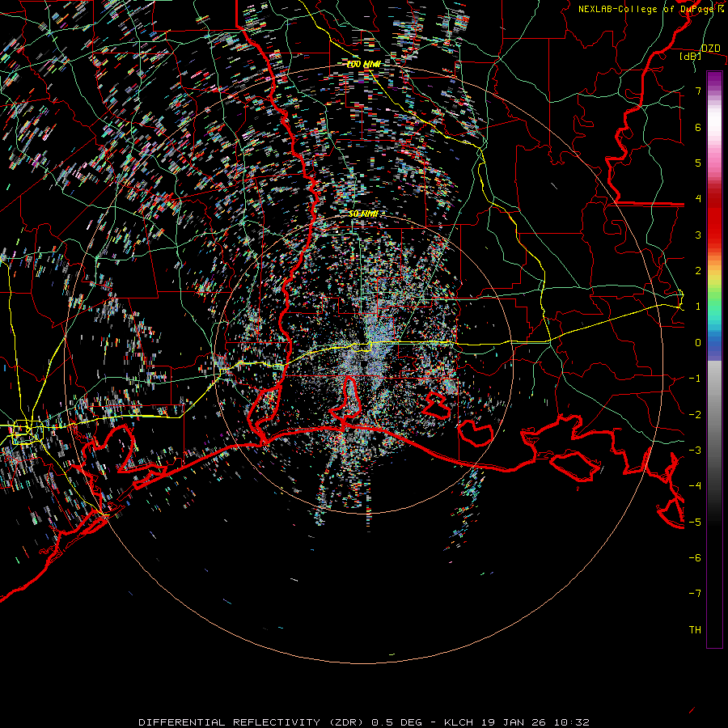Click the -3 tick label on color scale

click(695, 451)
